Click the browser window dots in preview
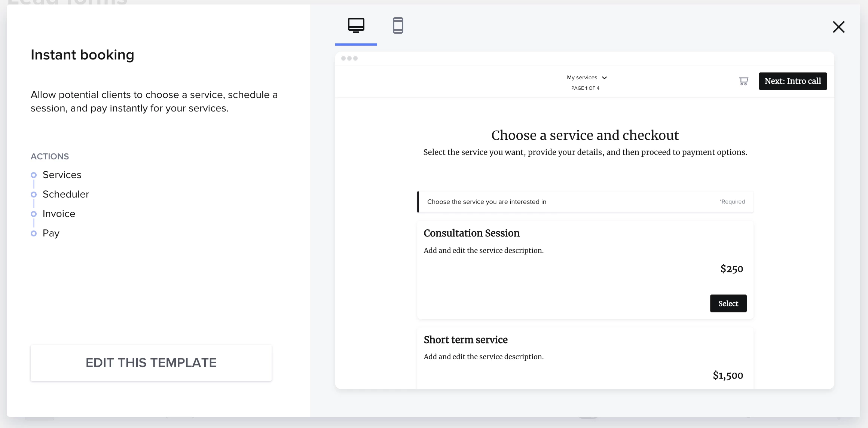Screen dimensions: 868x428 pos(349,58)
